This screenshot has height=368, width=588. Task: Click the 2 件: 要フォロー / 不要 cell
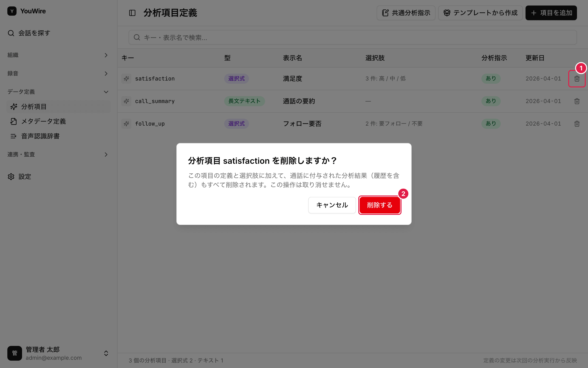(x=394, y=124)
